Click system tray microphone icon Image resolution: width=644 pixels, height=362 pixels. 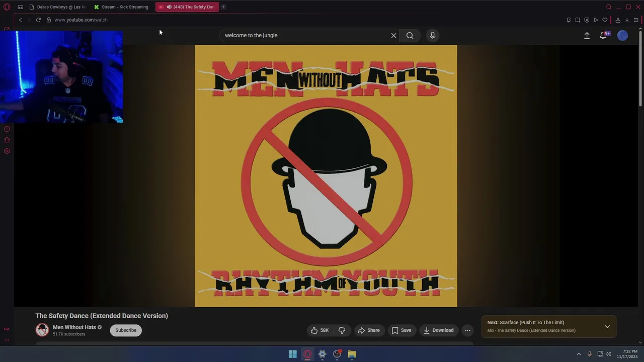(x=590, y=354)
